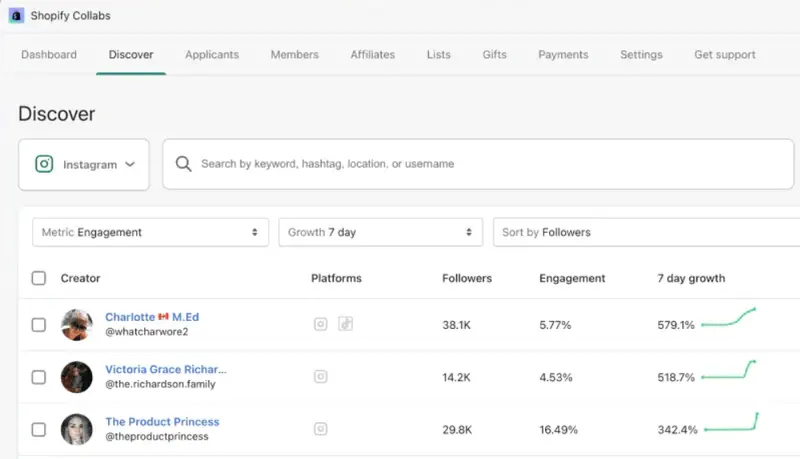800x459 pixels.
Task: Click the @whatcharwore2 handle
Action: 146,332
